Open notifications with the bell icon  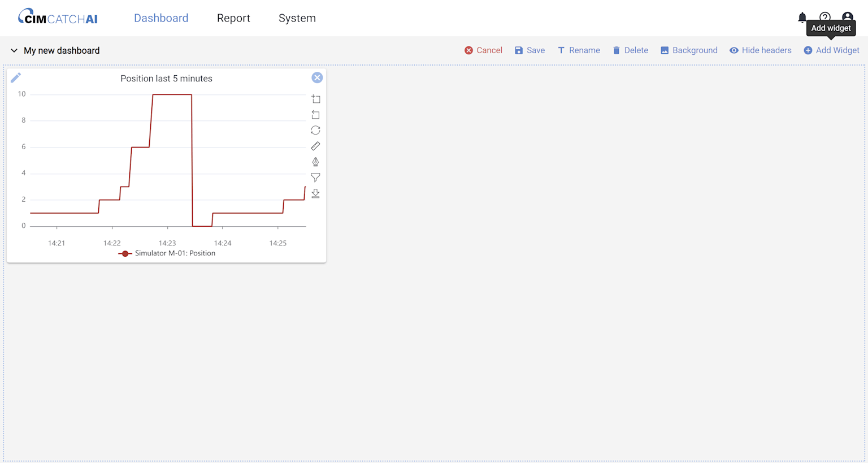click(802, 18)
